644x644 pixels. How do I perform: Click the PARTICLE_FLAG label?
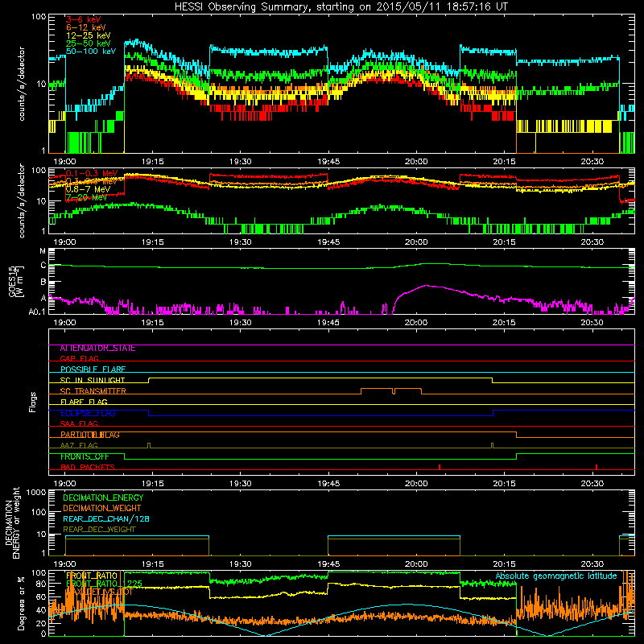90,435
